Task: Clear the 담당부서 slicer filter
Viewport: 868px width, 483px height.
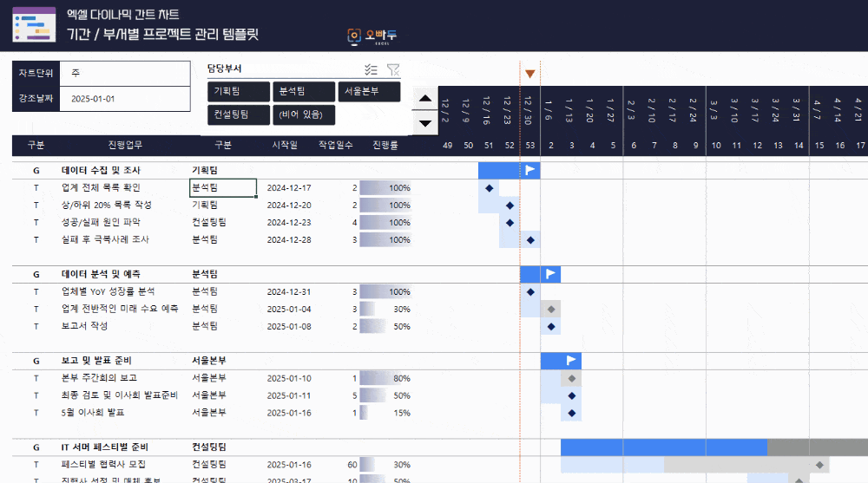Action: [x=392, y=69]
